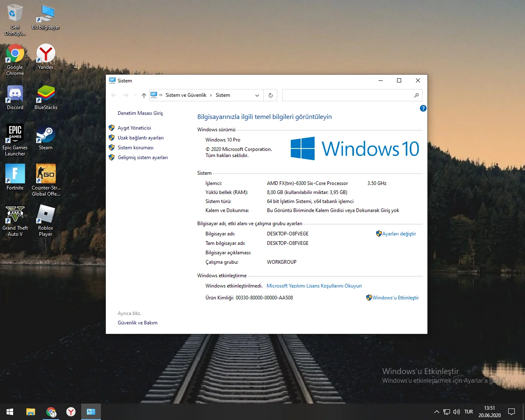Show hidden system tray icons
525x420 pixels.
coord(437,412)
